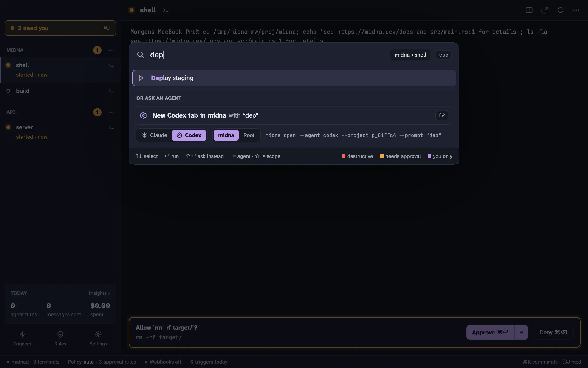This screenshot has height=368, width=588.
Task: Click the refresh terminal icon
Action: tap(560, 10)
